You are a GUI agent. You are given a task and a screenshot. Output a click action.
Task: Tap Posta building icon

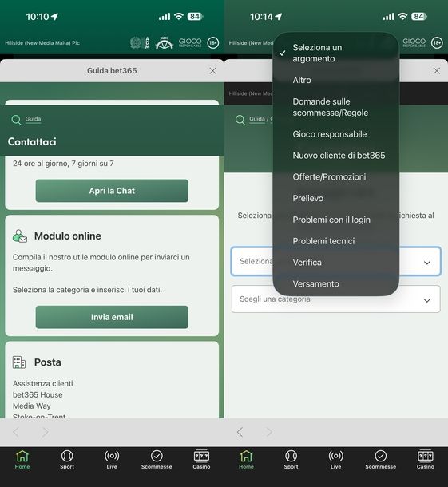coord(19,362)
